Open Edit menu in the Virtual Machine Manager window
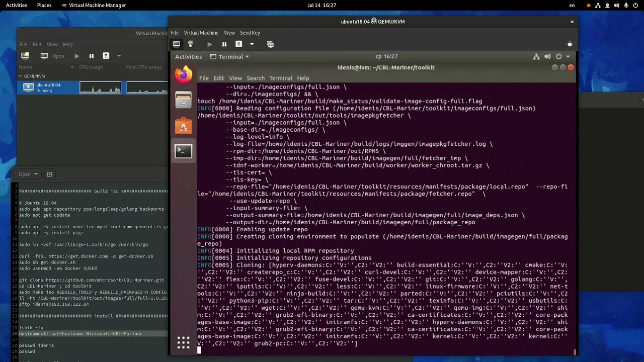This screenshot has width=644, height=362. coord(37,44)
